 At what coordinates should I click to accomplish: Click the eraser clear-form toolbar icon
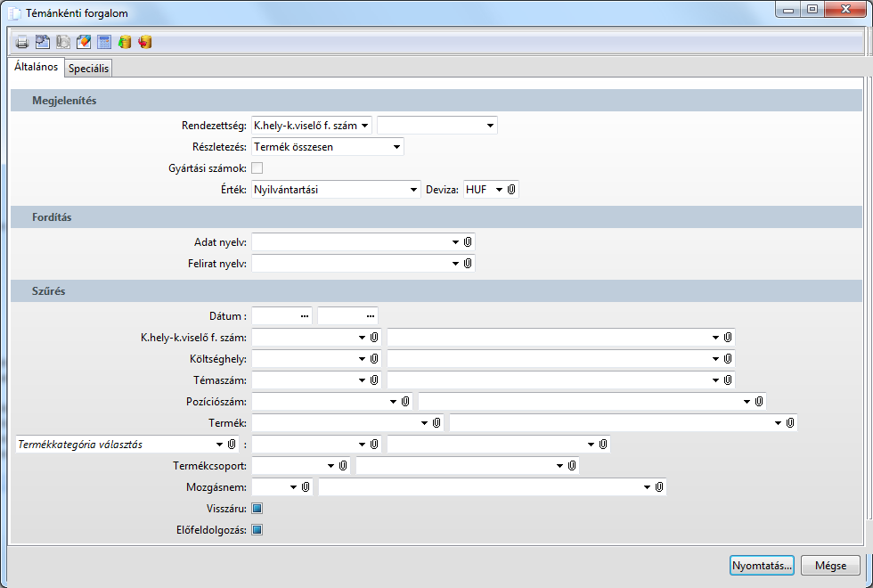[x=84, y=42]
